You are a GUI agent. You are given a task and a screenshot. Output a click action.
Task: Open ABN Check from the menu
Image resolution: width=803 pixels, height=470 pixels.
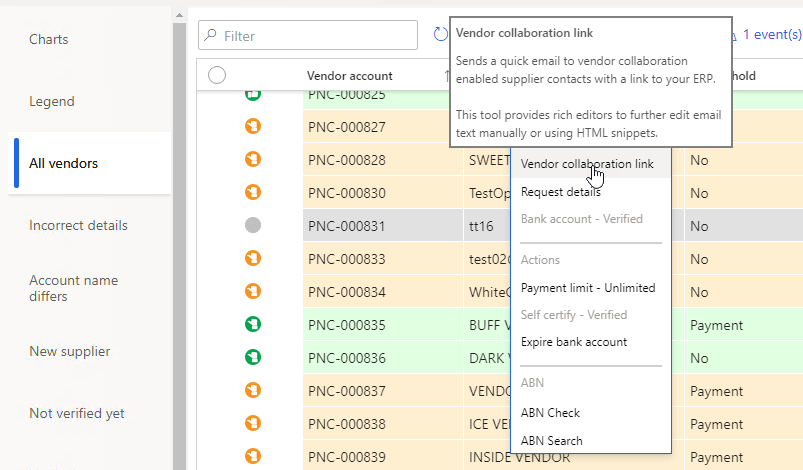[x=550, y=413]
